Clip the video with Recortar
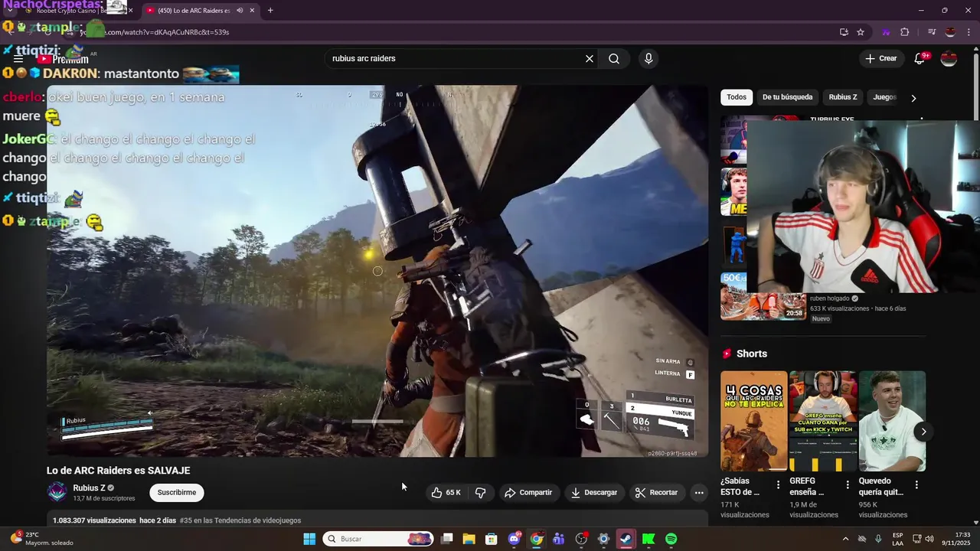The height and width of the screenshot is (551, 980). click(x=657, y=493)
